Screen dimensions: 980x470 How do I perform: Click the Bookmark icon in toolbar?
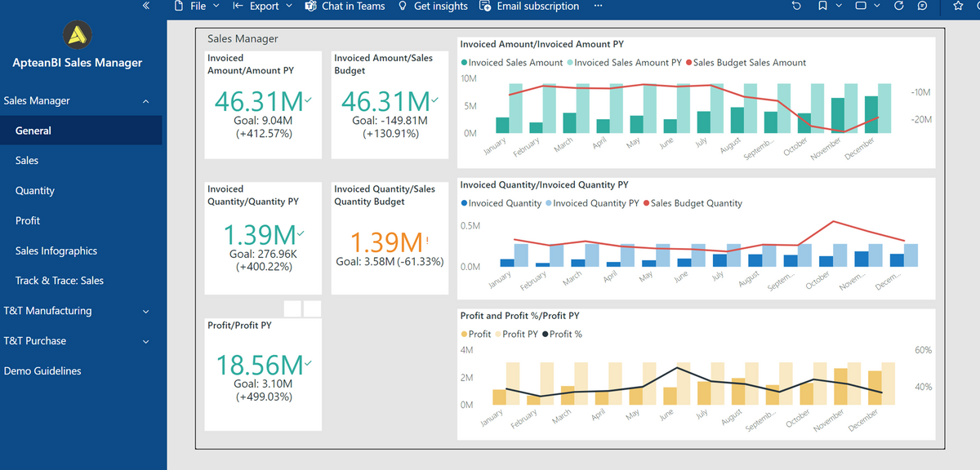823,6
